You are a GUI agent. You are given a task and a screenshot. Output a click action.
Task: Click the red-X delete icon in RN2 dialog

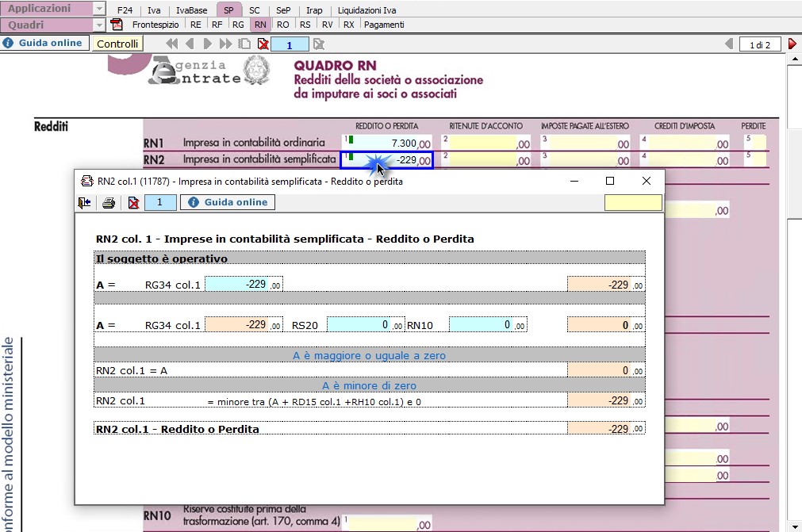[133, 203]
